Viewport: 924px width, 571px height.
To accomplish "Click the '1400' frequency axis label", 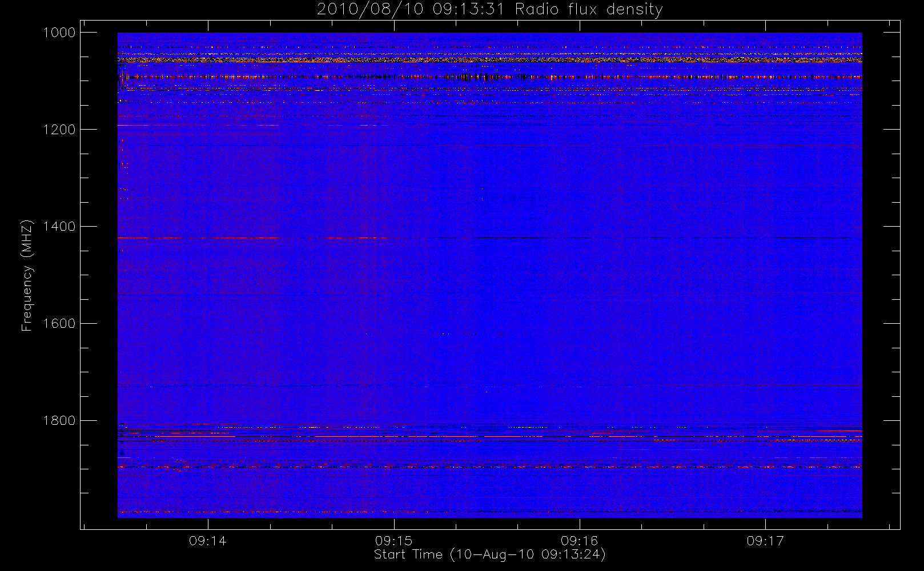I will (59, 227).
